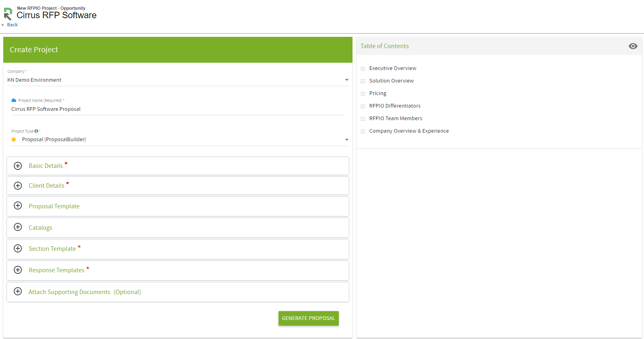This screenshot has height=339, width=644.
Task: Open the Project Type dropdown arrow
Action: 346,140
